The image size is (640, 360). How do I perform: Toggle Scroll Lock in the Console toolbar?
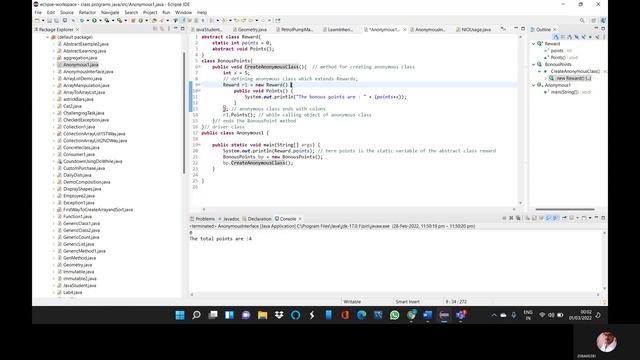(534, 218)
